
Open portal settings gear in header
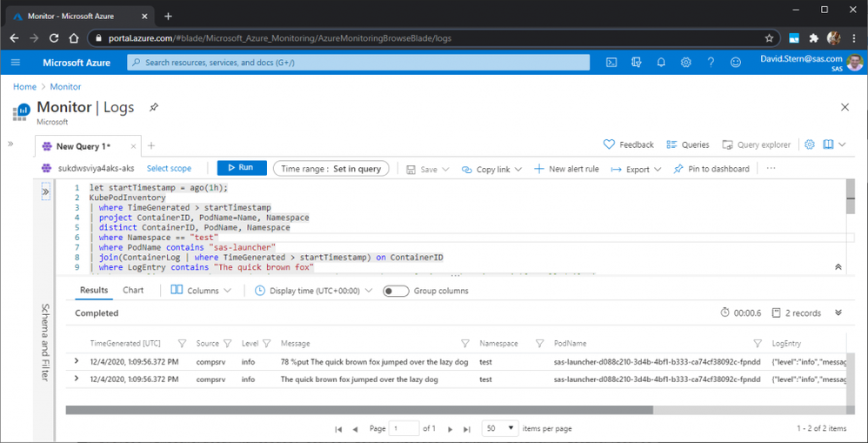686,63
